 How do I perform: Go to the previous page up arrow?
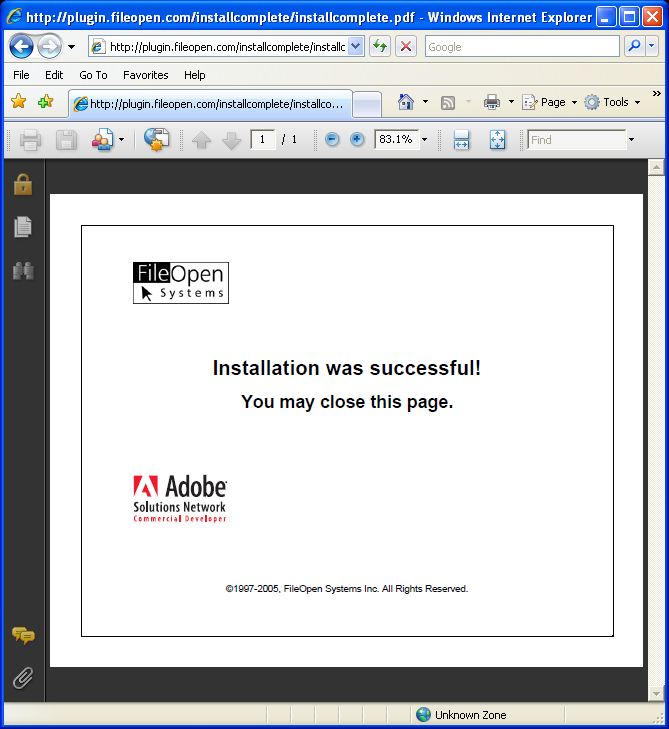click(x=201, y=140)
